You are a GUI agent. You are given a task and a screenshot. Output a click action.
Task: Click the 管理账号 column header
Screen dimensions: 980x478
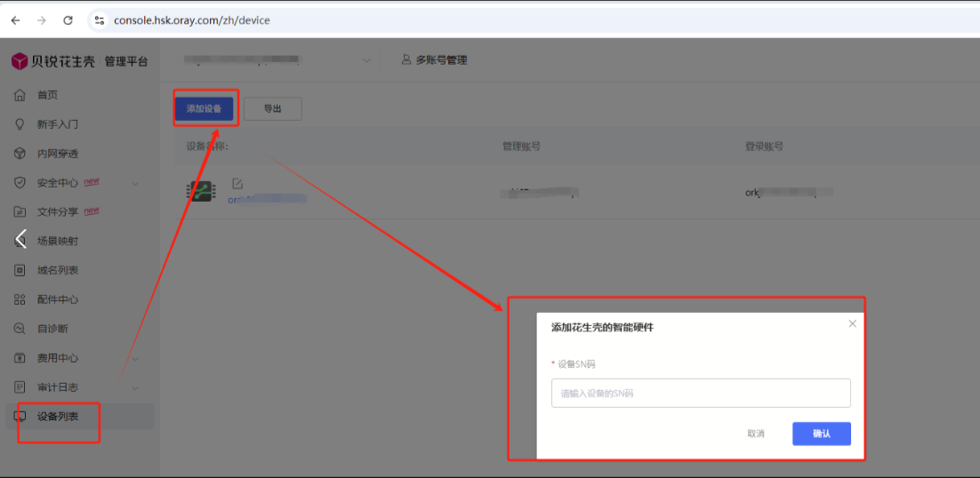521,147
